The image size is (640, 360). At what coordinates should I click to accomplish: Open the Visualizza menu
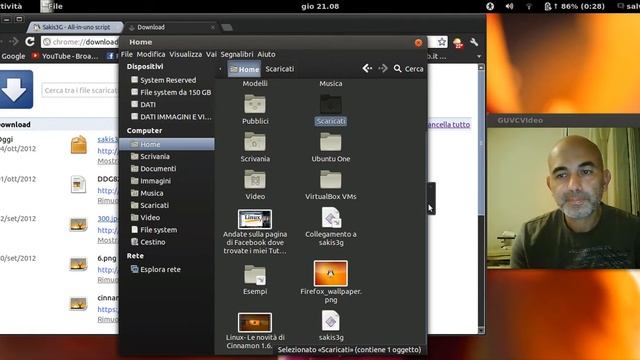tap(186, 54)
